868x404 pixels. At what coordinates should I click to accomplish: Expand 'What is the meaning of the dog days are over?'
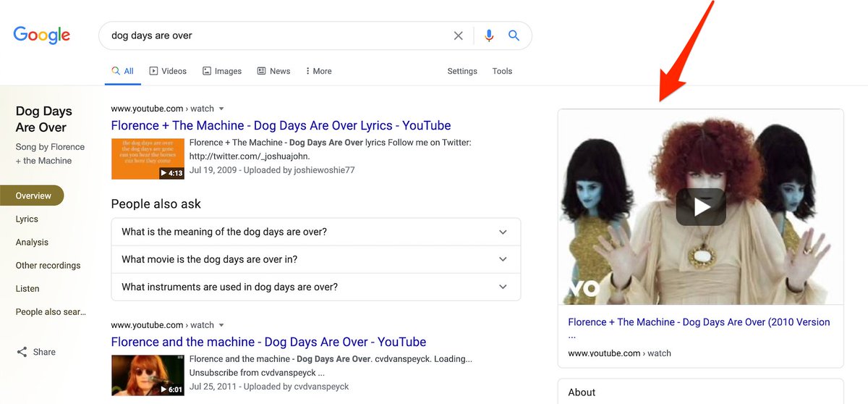(x=315, y=232)
